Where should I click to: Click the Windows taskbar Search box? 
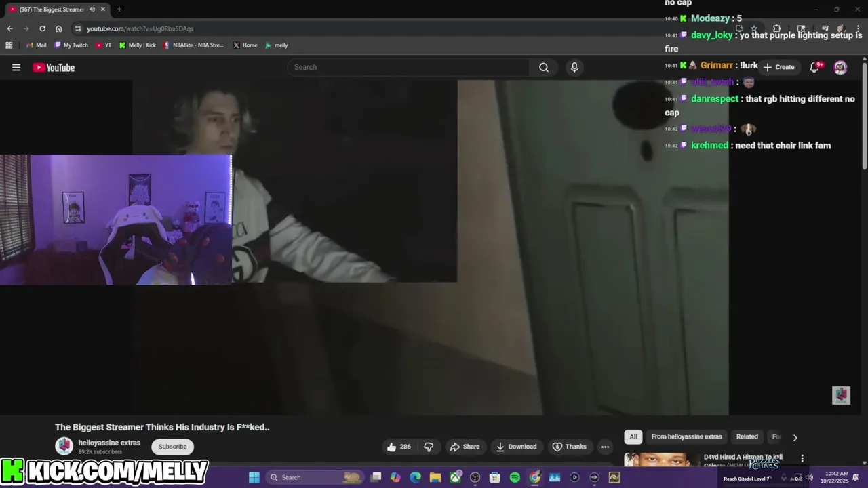point(315,477)
